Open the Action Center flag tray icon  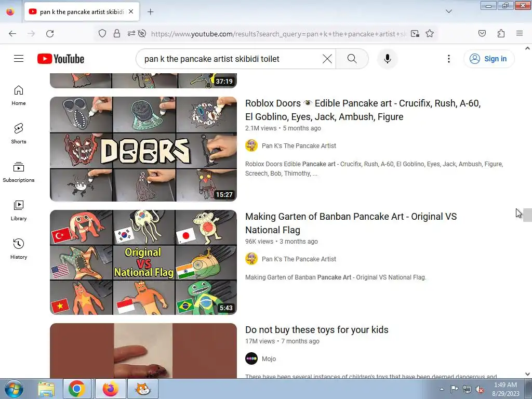(x=454, y=390)
